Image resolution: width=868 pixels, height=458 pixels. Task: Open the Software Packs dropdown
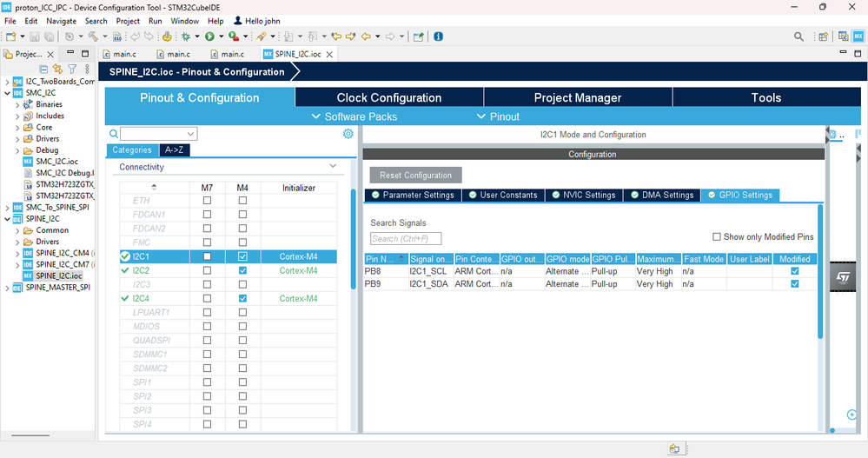pyautogui.click(x=354, y=116)
